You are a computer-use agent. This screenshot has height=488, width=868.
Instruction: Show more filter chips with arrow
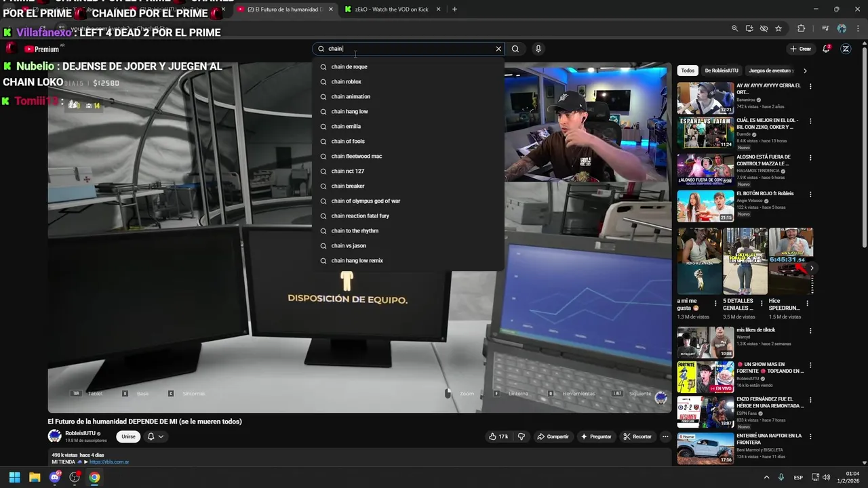805,70
